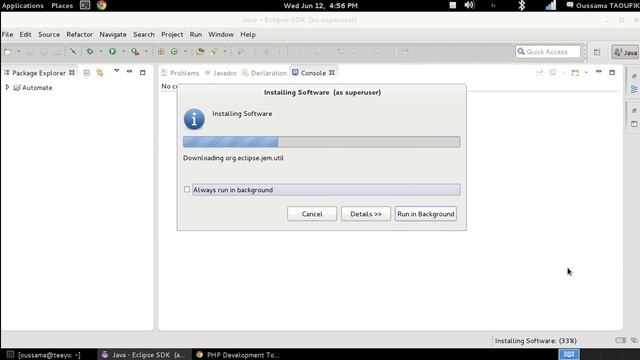The height and width of the screenshot is (360, 640).
Task: Click the Collapse All icon in Package Explorer
Action: tap(87, 73)
